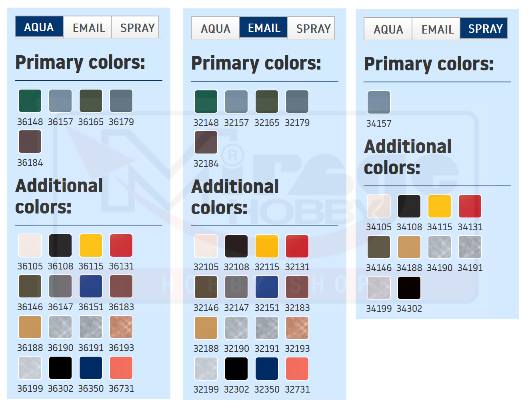Choose the yellow 36115 color swatch

(91, 245)
